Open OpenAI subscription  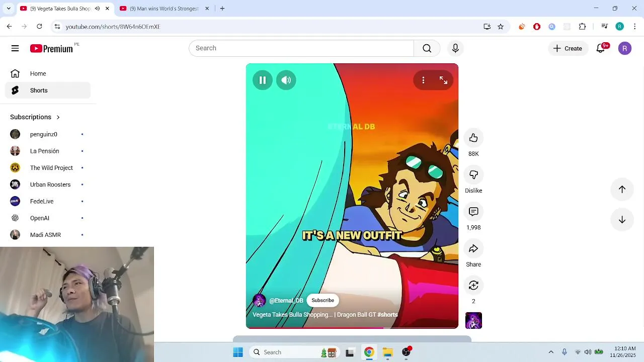48,218
